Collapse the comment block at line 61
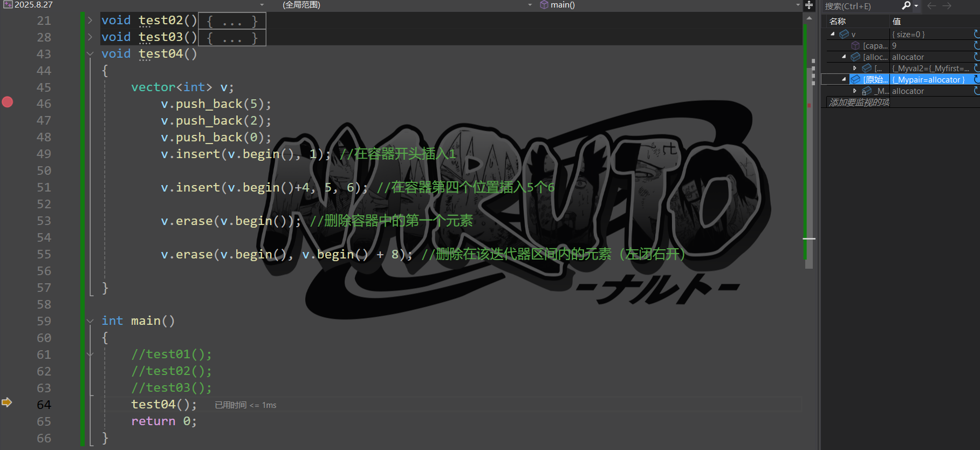The image size is (980, 450). [90, 354]
